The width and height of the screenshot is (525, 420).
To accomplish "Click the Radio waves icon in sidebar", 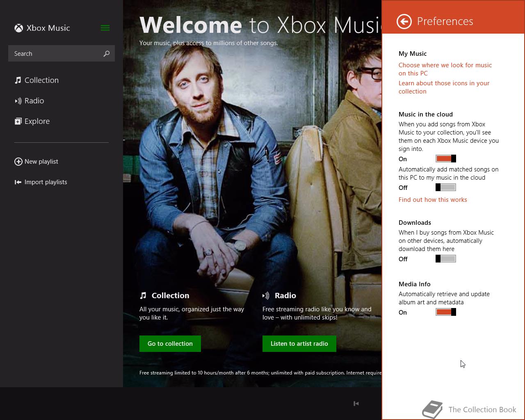I will click(x=18, y=100).
